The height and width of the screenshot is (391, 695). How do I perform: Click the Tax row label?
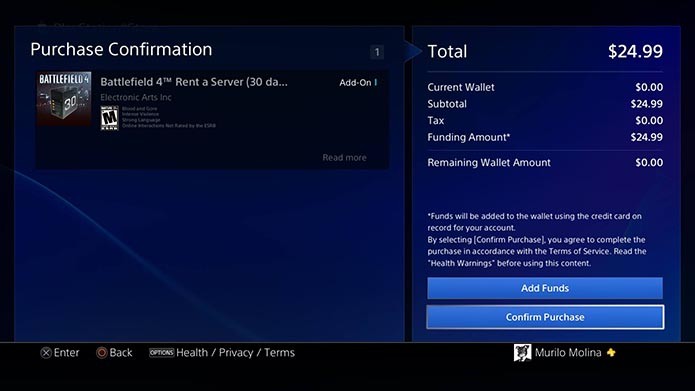(x=436, y=121)
